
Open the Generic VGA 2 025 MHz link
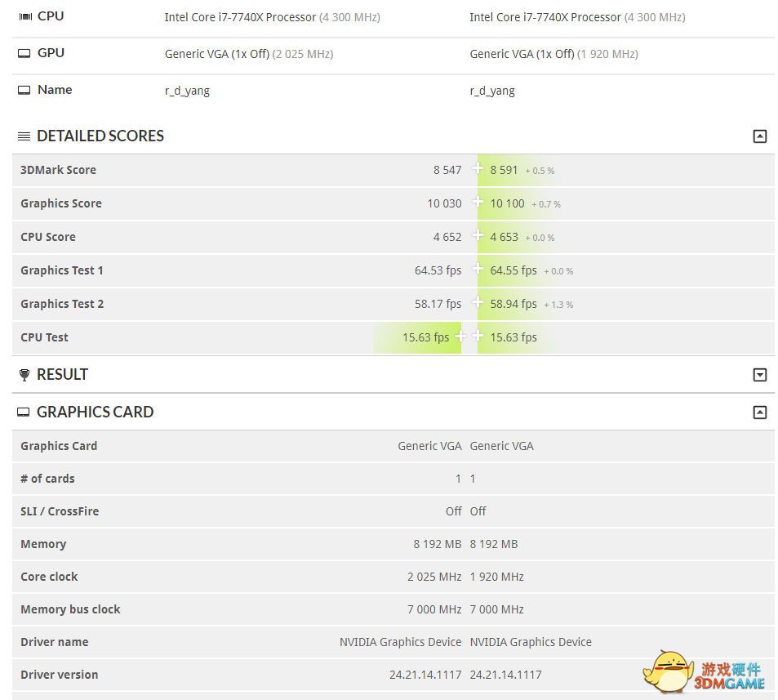tap(248, 54)
